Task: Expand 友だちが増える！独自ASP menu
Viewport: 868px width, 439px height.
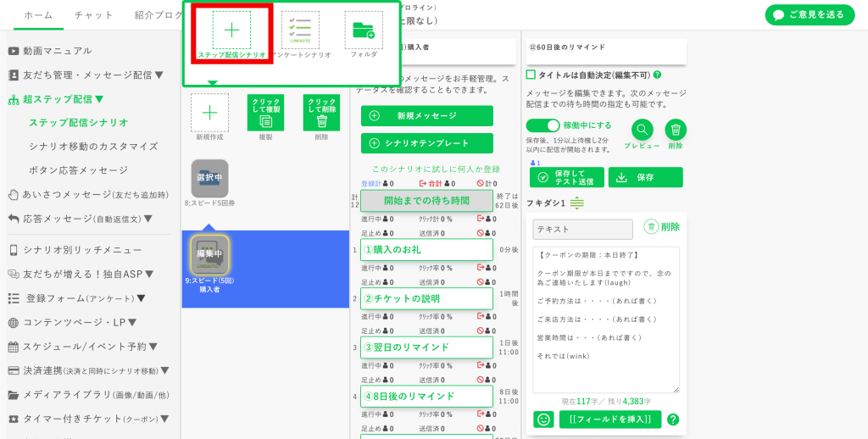Action: (81, 274)
